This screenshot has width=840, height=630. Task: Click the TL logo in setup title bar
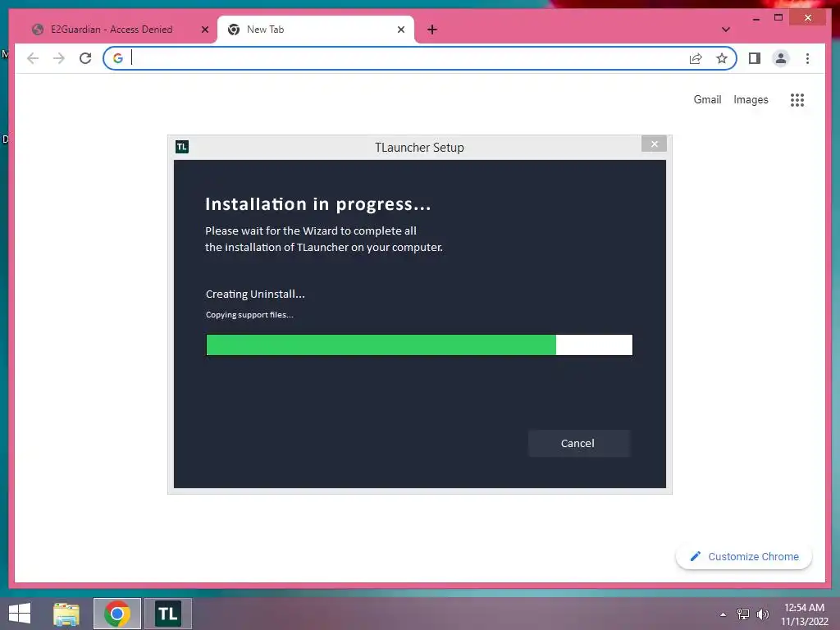(x=182, y=147)
